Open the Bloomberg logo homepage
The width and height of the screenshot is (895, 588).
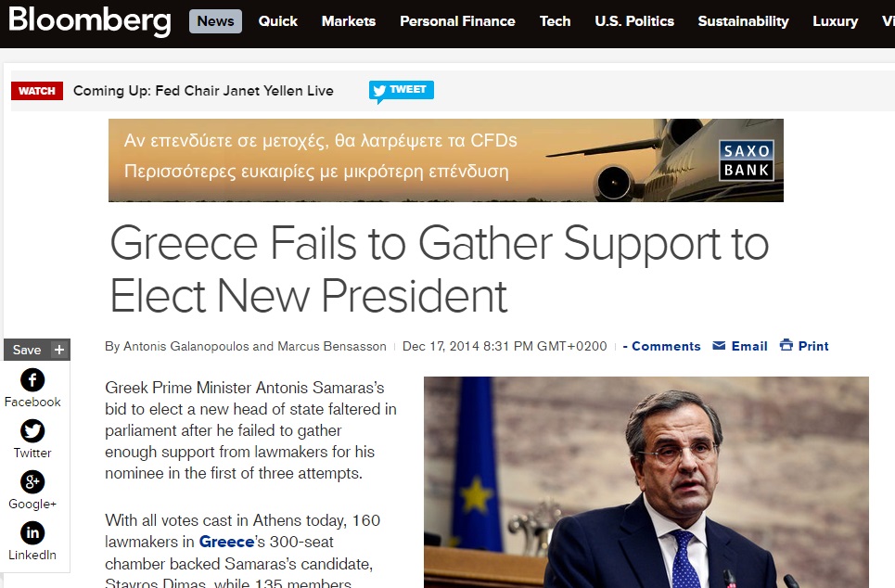(90, 21)
